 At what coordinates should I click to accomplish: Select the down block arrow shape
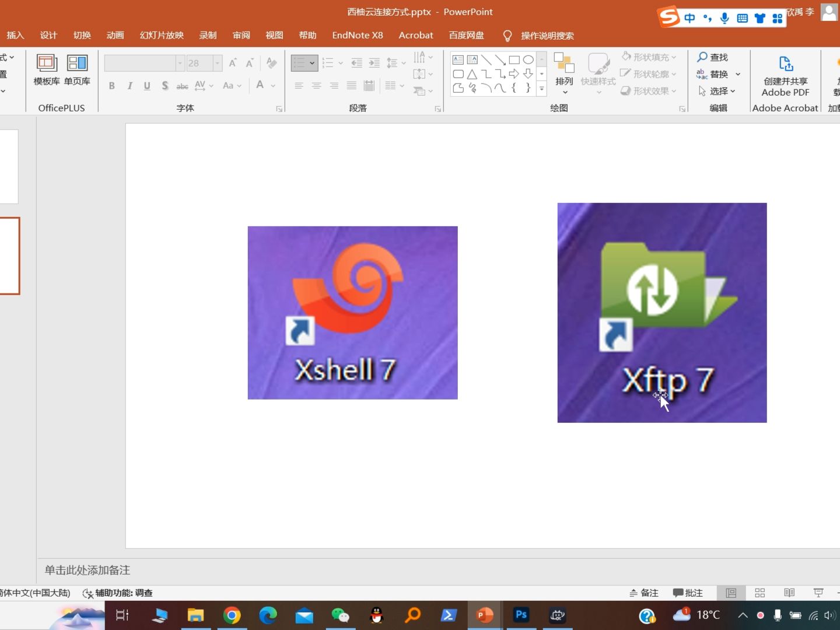coord(528,74)
